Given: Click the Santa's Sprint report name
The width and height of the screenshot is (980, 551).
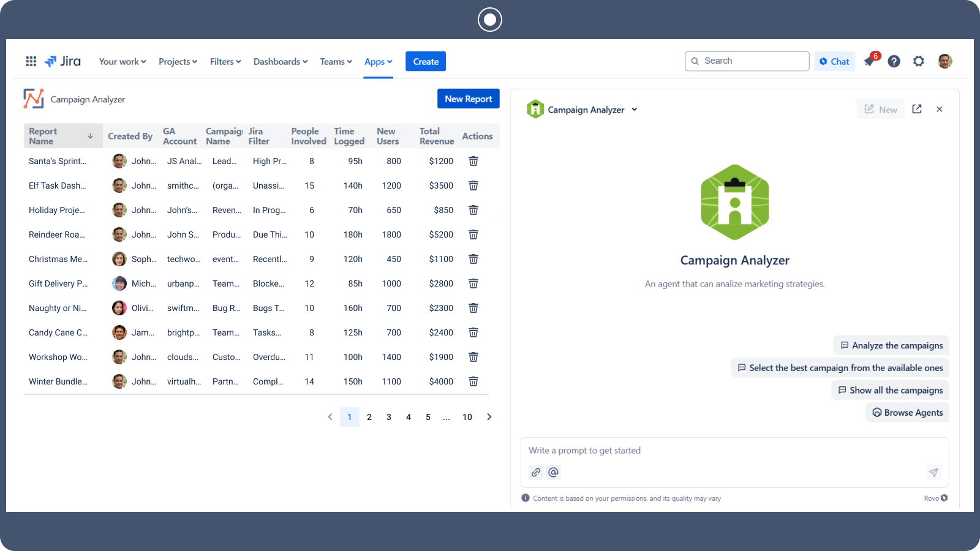Looking at the screenshot, I should 58,161.
